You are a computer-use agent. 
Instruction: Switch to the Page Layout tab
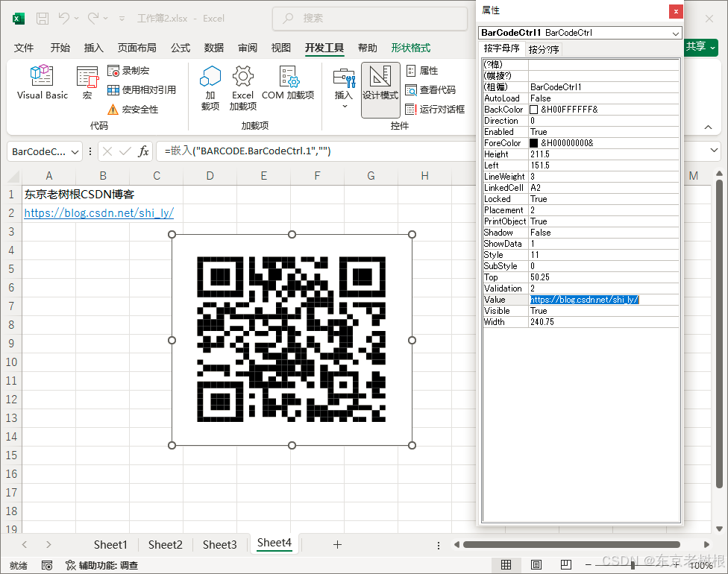[137, 48]
